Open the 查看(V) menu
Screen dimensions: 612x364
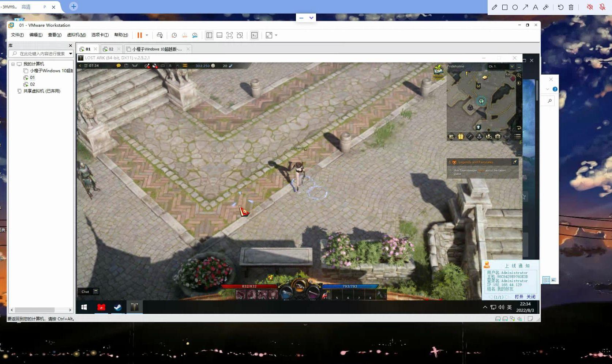pyautogui.click(x=55, y=35)
